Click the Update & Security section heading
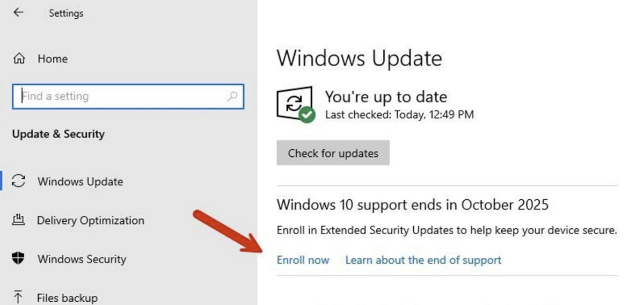The image size is (644, 305). click(58, 134)
